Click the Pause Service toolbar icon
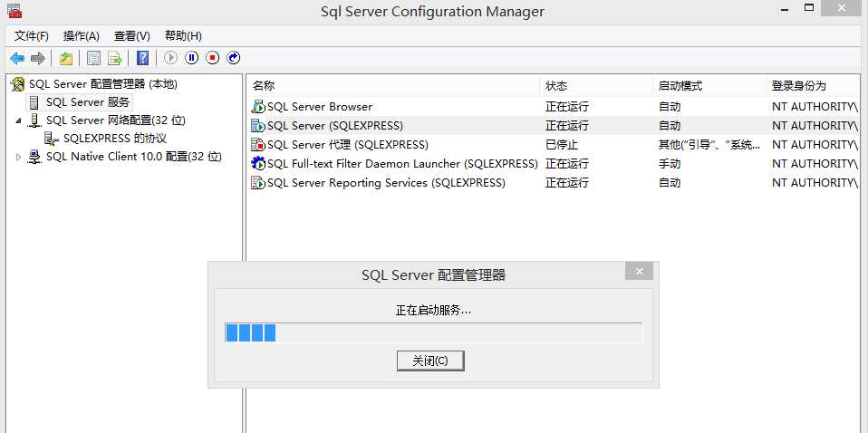Screen dimensions: 868x433 (x=191, y=58)
